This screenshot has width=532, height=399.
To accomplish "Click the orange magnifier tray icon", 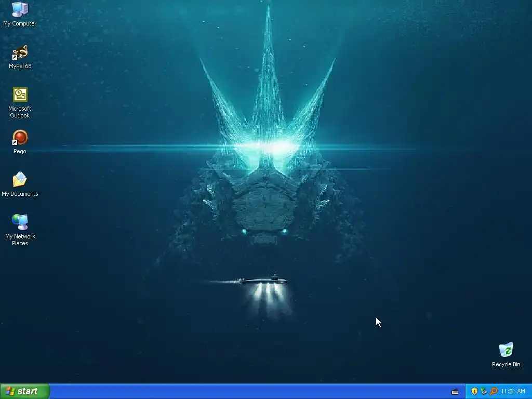I will (x=494, y=391).
